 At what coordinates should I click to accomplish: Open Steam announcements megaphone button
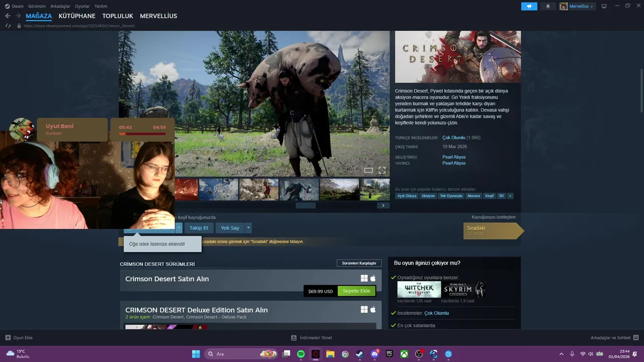tap(529, 6)
